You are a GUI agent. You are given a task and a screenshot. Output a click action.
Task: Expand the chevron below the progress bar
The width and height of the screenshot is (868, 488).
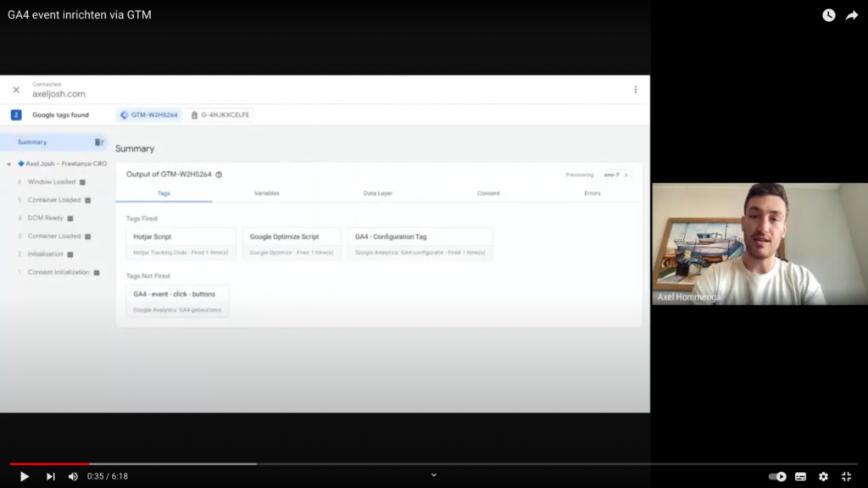pyautogui.click(x=434, y=475)
